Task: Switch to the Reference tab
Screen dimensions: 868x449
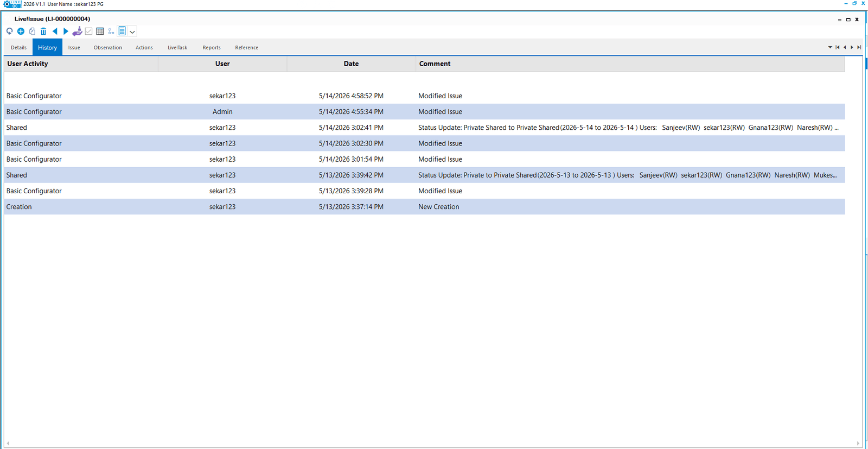Action: [247, 47]
